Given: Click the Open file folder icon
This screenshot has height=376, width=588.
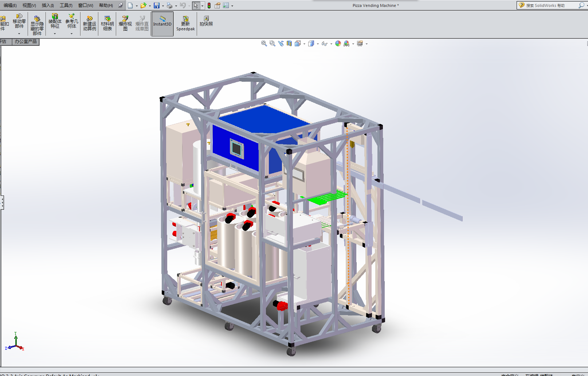Looking at the screenshot, I should tap(143, 5).
